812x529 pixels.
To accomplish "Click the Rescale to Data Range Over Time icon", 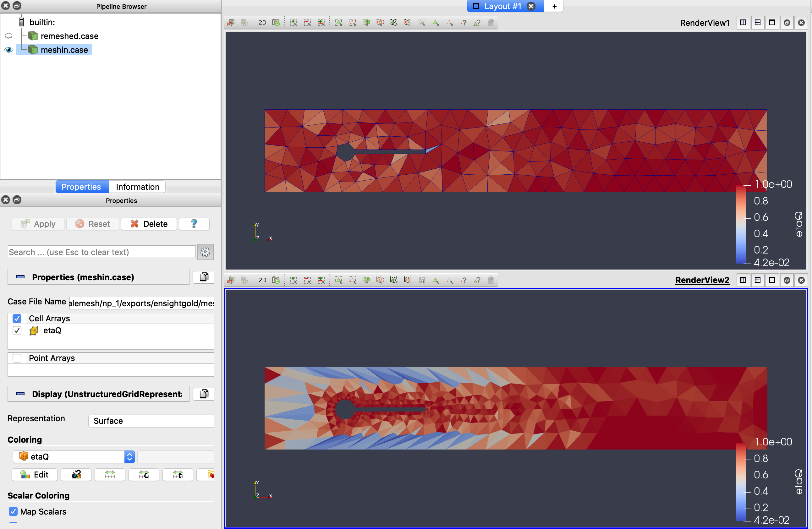I will coord(178,474).
